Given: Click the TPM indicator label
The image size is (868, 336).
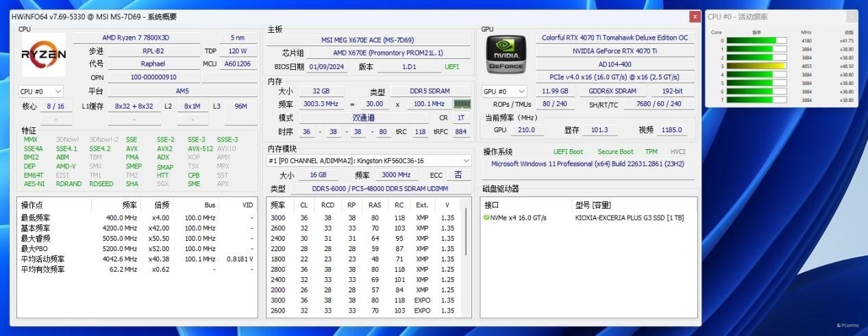Looking at the screenshot, I should tap(651, 152).
